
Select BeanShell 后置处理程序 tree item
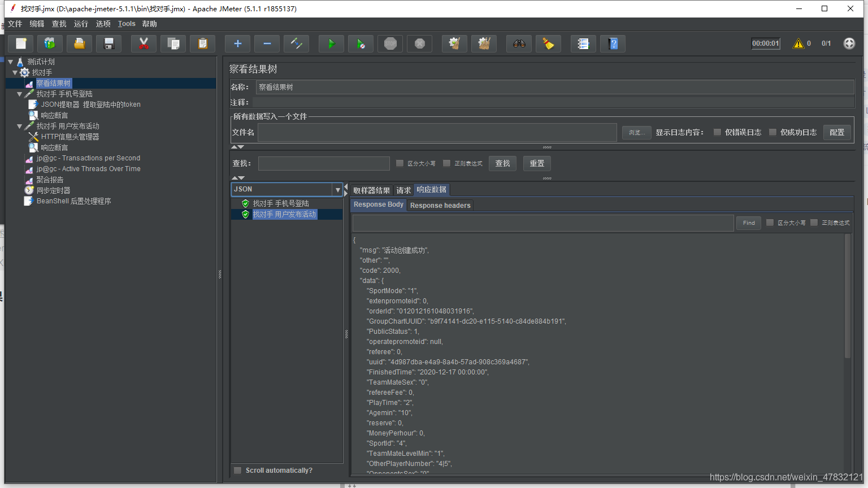click(x=73, y=201)
